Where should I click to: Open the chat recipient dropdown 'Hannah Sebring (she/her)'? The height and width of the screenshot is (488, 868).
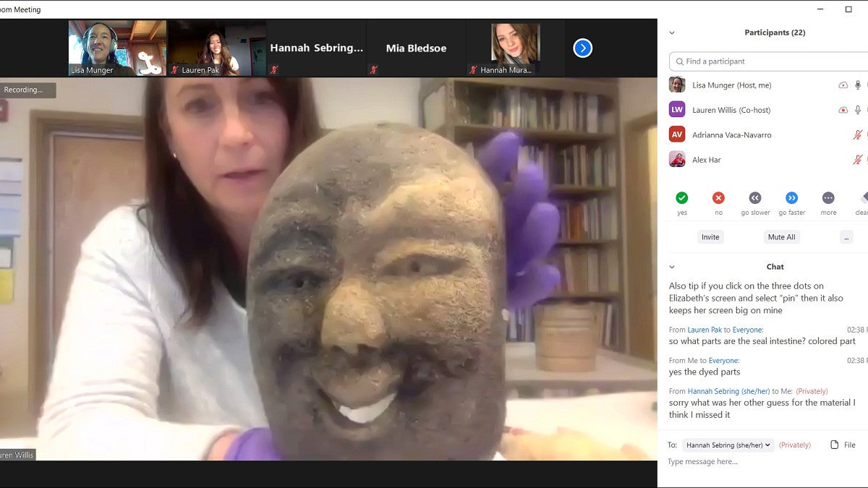(728, 445)
